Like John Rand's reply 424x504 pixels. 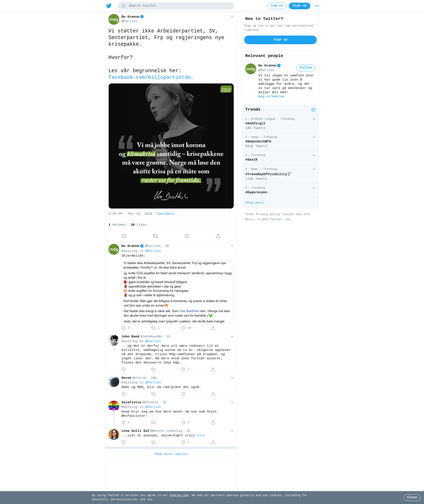tap(183, 369)
